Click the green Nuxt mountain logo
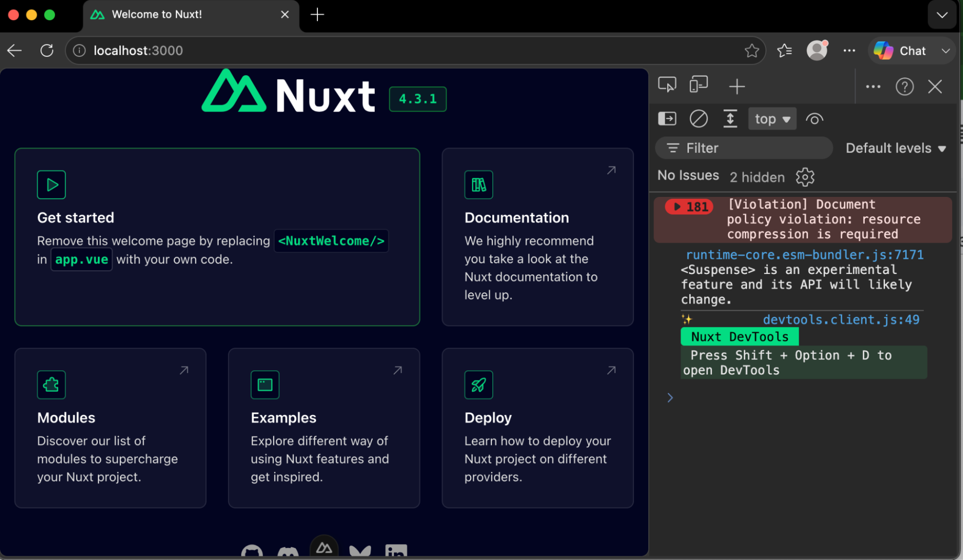 tap(234, 91)
